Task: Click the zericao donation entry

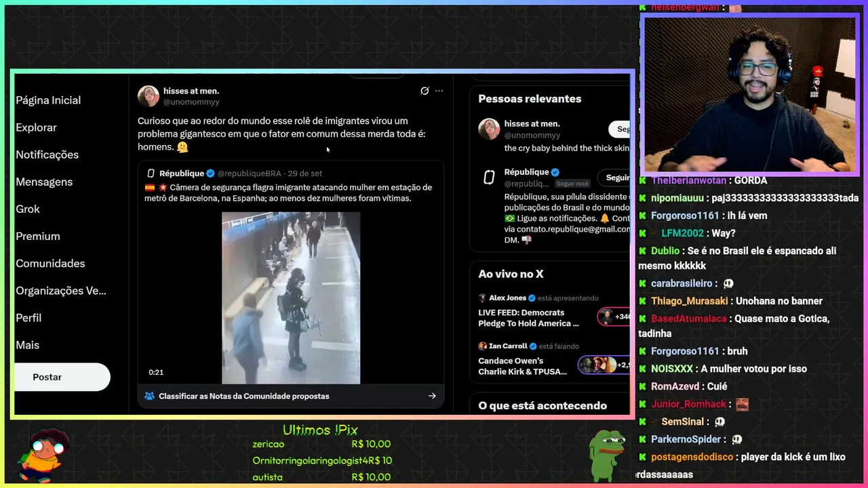Action: (321, 444)
